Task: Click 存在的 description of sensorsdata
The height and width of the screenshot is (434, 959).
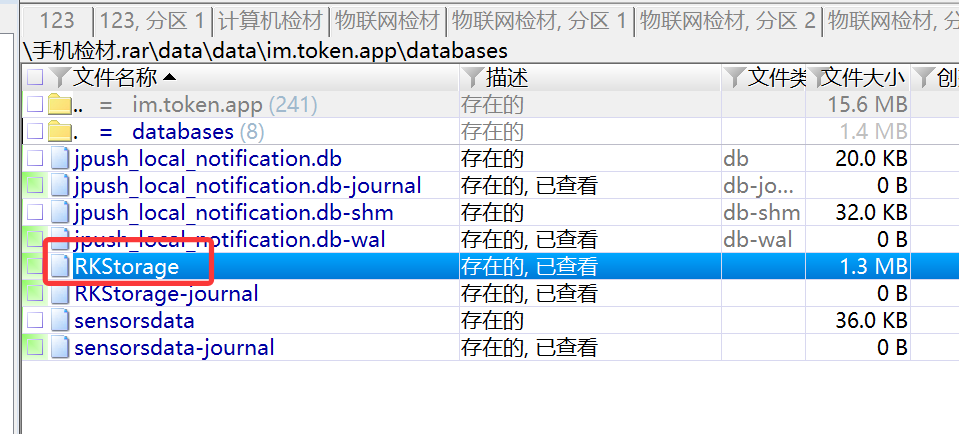Action: (x=492, y=320)
